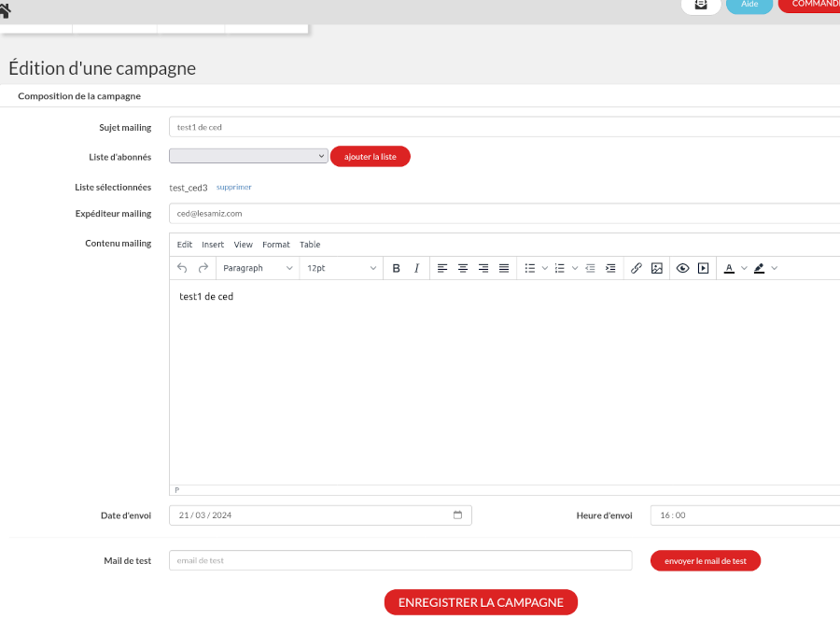Viewport: 840px width, 620px height.
Task: Click the mail icon button in top bar
Action: pyautogui.click(x=701, y=5)
